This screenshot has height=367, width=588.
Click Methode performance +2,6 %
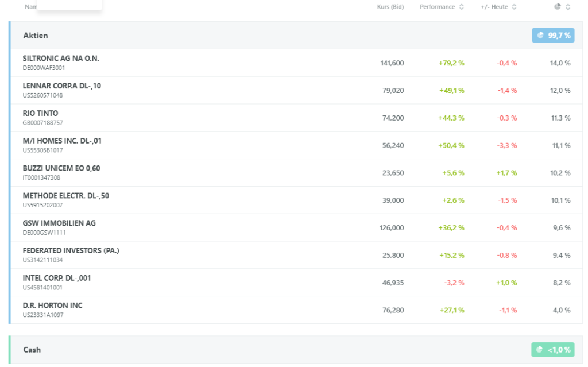coord(454,200)
